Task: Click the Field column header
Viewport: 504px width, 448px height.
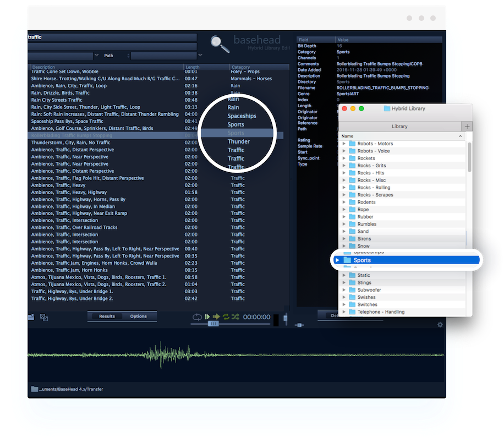Action: [x=316, y=40]
